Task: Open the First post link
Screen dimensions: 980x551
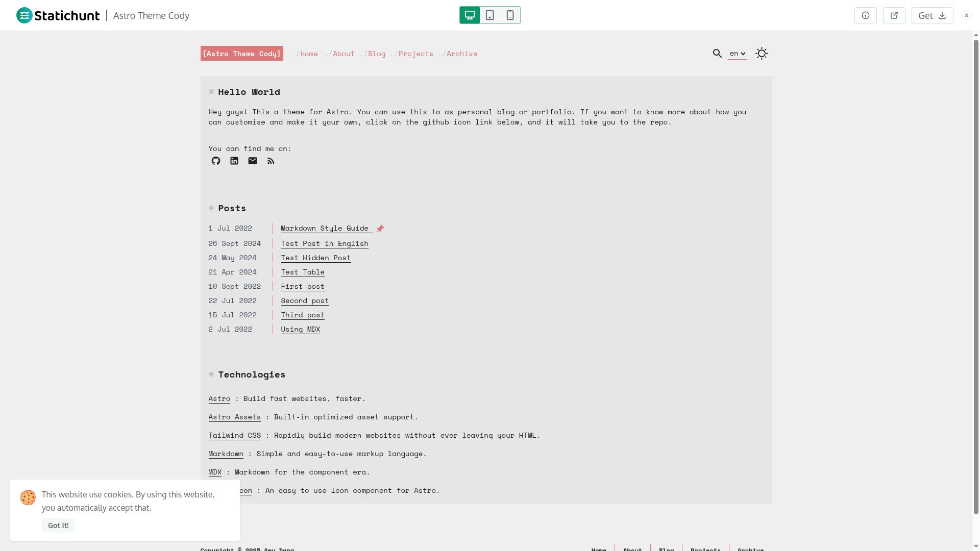Action: [303, 287]
